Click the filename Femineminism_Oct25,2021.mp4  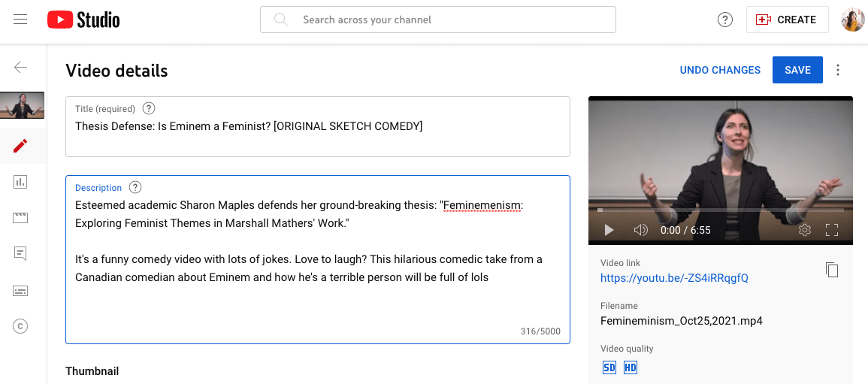pos(682,321)
